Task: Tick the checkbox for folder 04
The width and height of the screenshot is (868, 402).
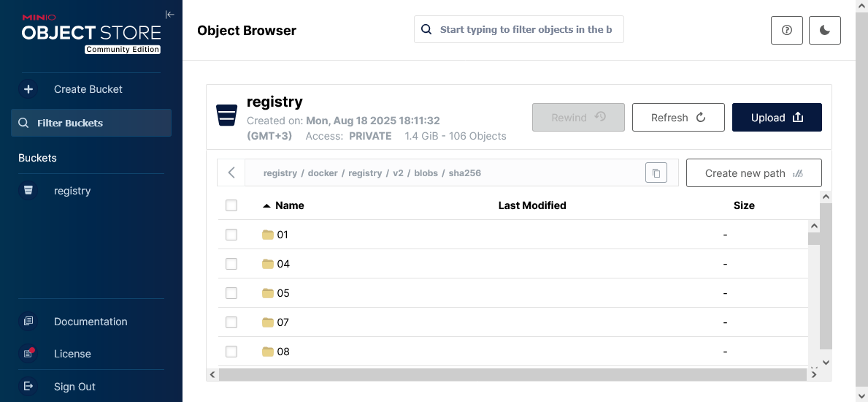Action: coord(231,264)
